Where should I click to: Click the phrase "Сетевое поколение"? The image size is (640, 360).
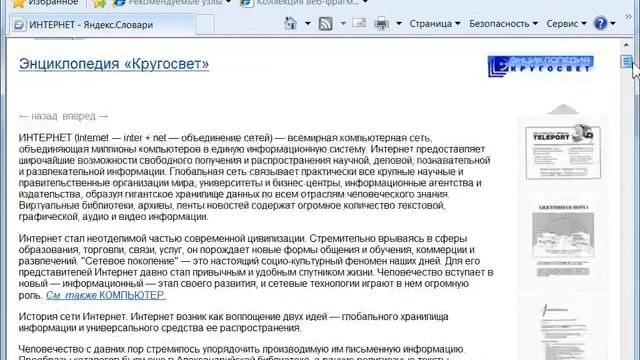click(x=131, y=261)
